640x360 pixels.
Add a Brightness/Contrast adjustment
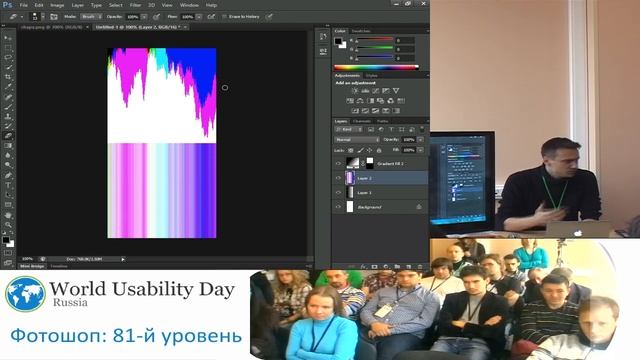point(355,91)
